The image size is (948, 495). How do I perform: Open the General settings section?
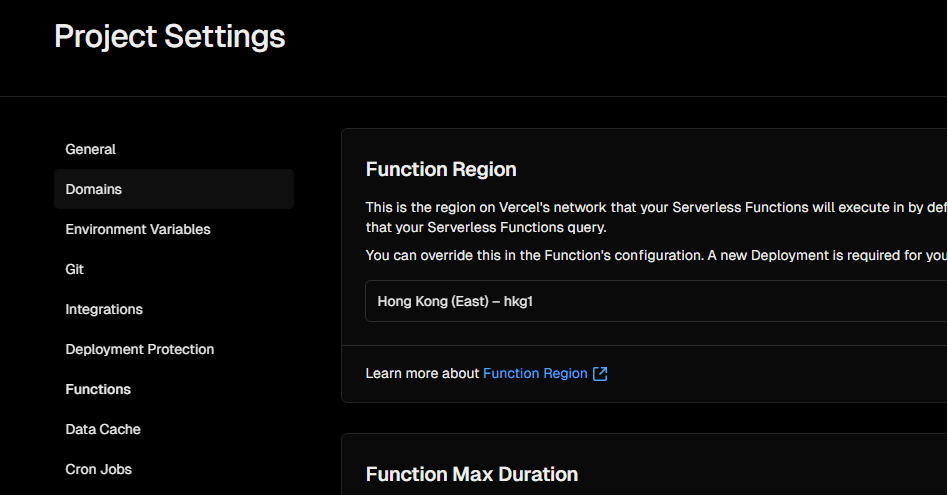click(x=91, y=150)
